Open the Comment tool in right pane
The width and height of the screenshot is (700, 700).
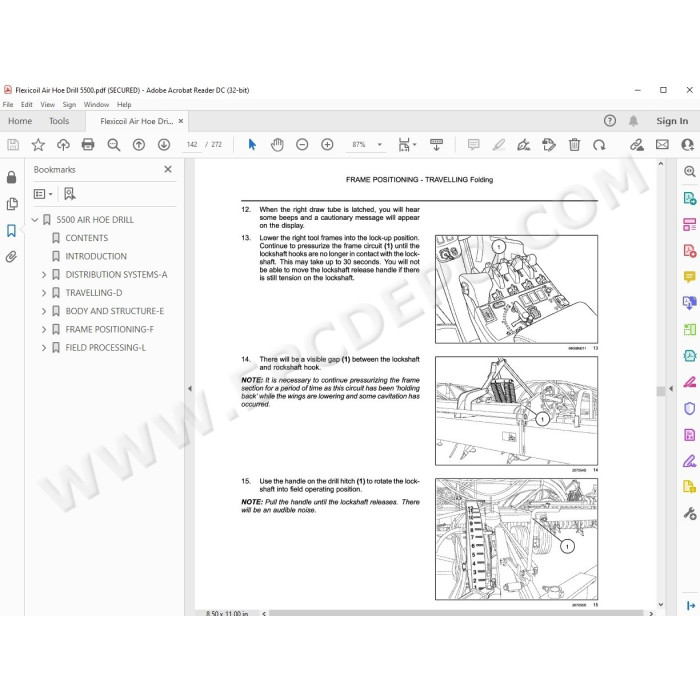tap(689, 277)
